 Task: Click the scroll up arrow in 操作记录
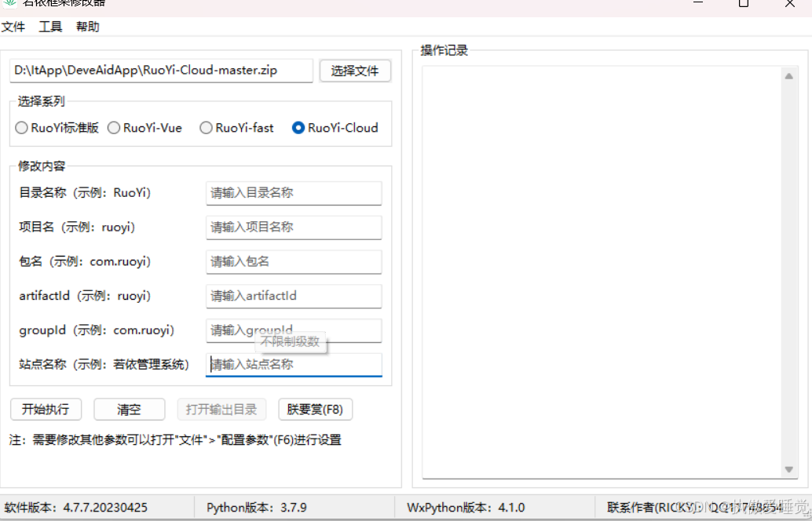[x=788, y=76]
